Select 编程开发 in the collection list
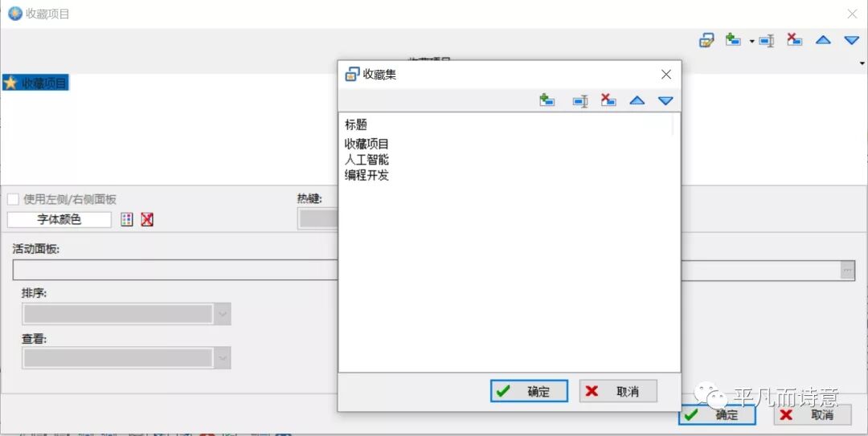The image size is (868, 436). coord(366,175)
